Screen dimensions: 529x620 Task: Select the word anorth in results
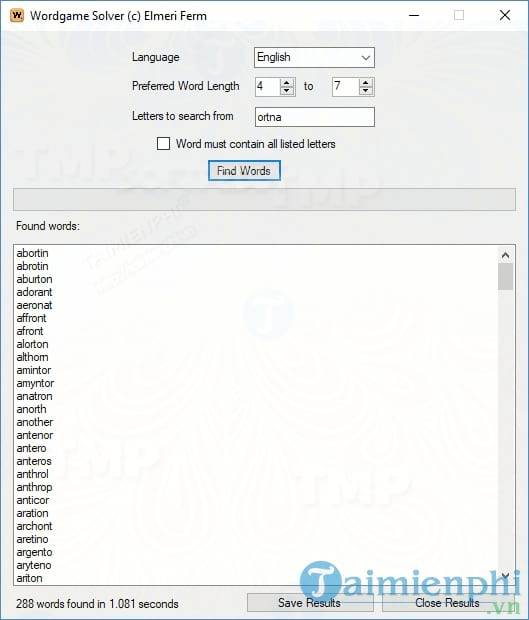(x=31, y=409)
